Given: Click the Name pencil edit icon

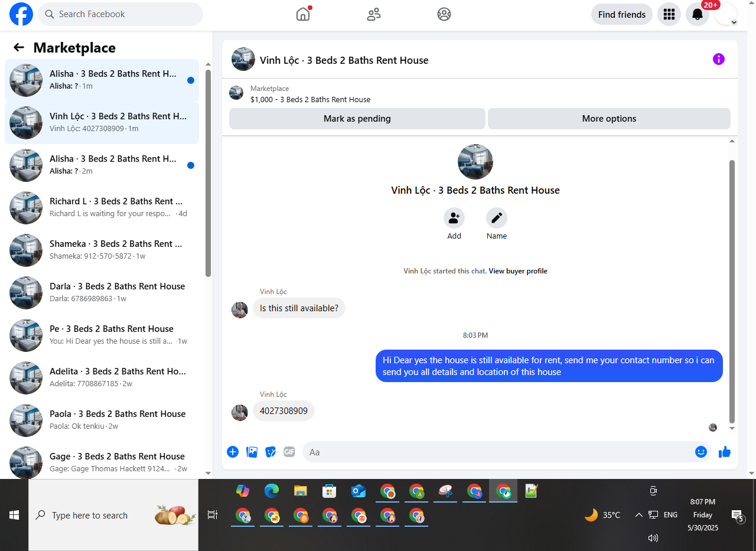Looking at the screenshot, I should (x=497, y=218).
